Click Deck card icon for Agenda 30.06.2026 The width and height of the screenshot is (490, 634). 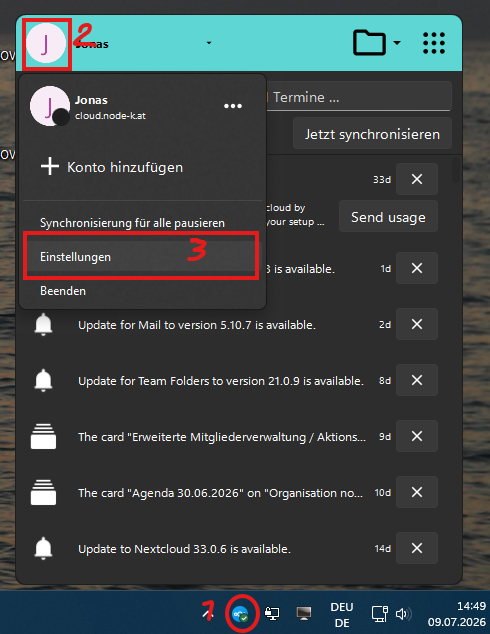click(43, 492)
